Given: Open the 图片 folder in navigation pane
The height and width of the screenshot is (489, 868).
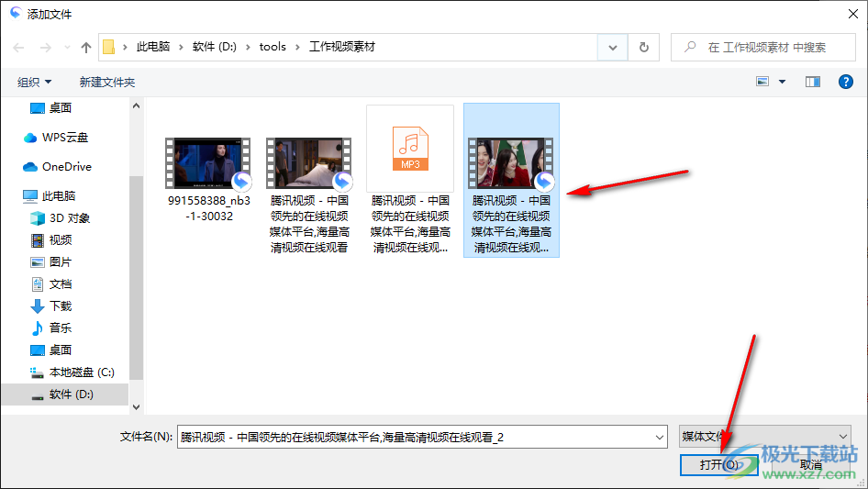Looking at the screenshot, I should pyautogui.click(x=51, y=262).
